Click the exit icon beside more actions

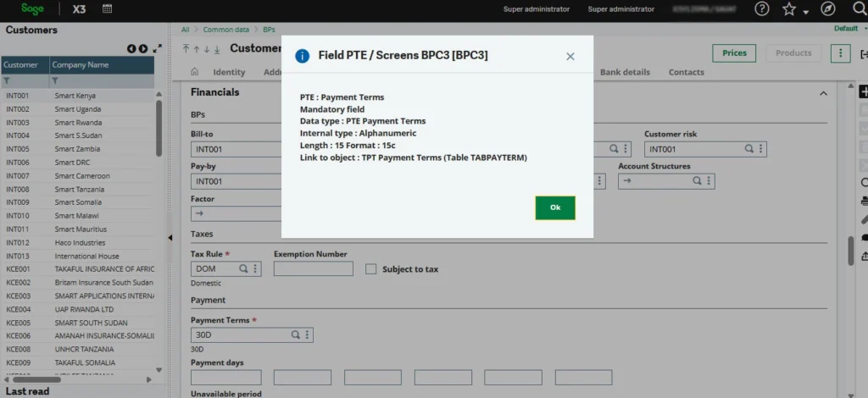(864, 53)
